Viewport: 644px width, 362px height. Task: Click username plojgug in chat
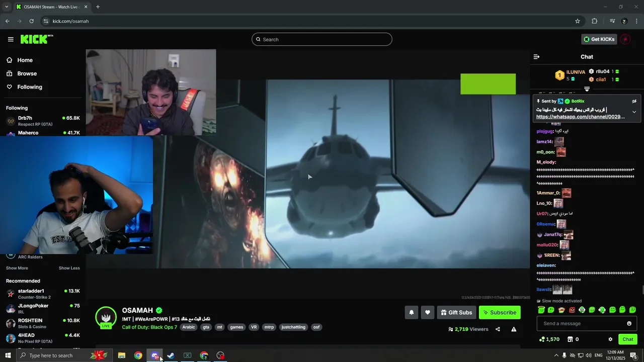(544, 131)
